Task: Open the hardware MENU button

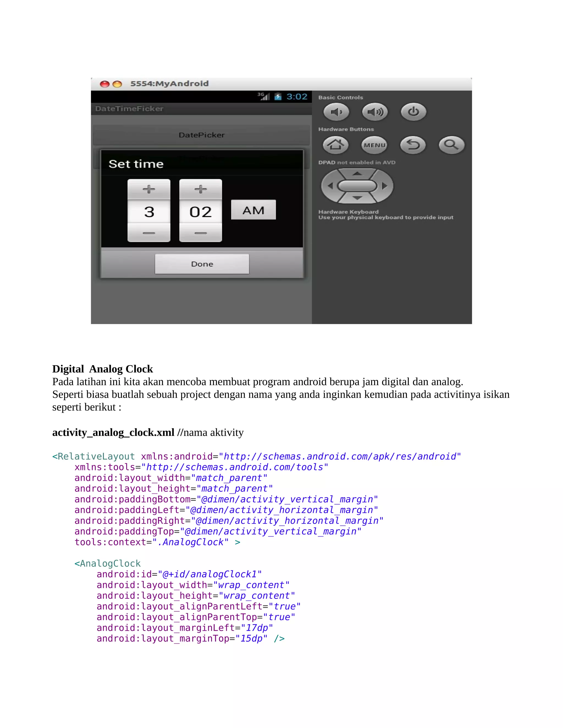Action: point(375,145)
